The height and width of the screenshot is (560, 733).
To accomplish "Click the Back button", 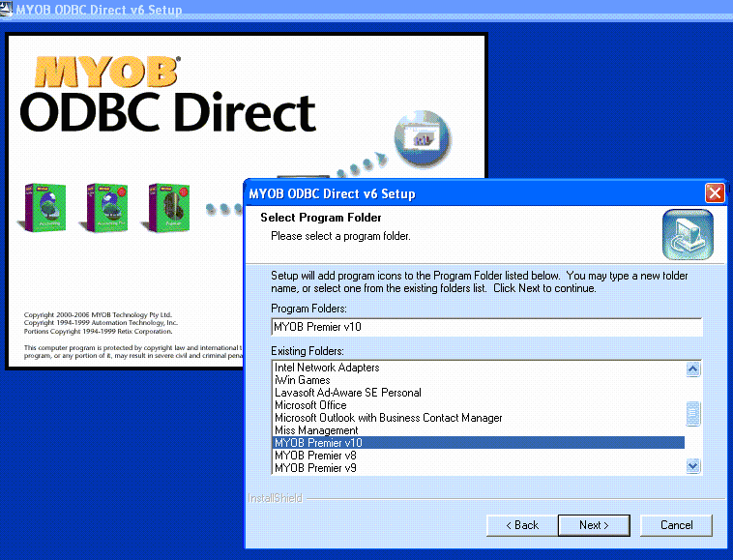I will point(521,525).
